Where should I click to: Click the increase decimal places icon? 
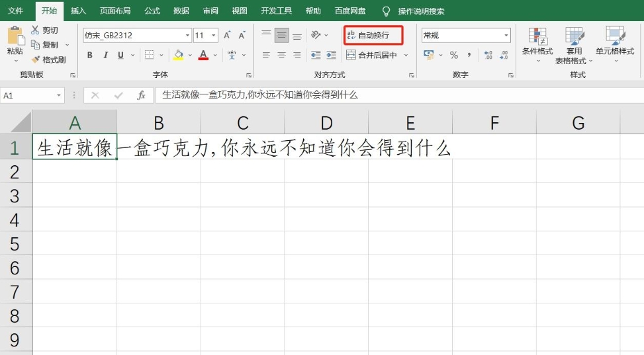488,55
